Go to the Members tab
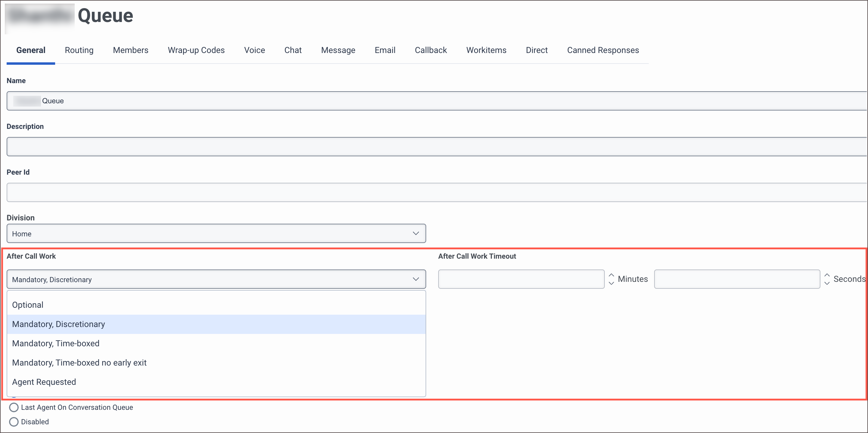Screen dimensions: 868x433 pos(130,50)
